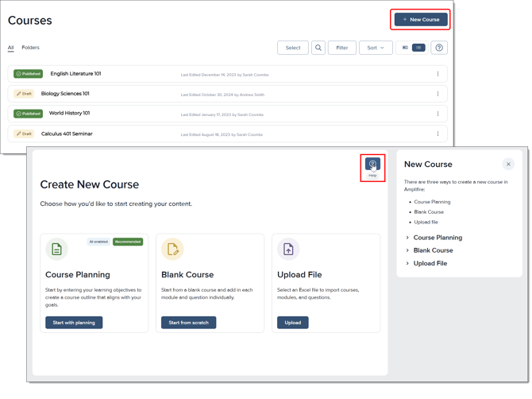This screenshot has width=532, height=399.
Task: Open the English Literature 101 course
Action: pyautogui.click(x=75, y=74)
